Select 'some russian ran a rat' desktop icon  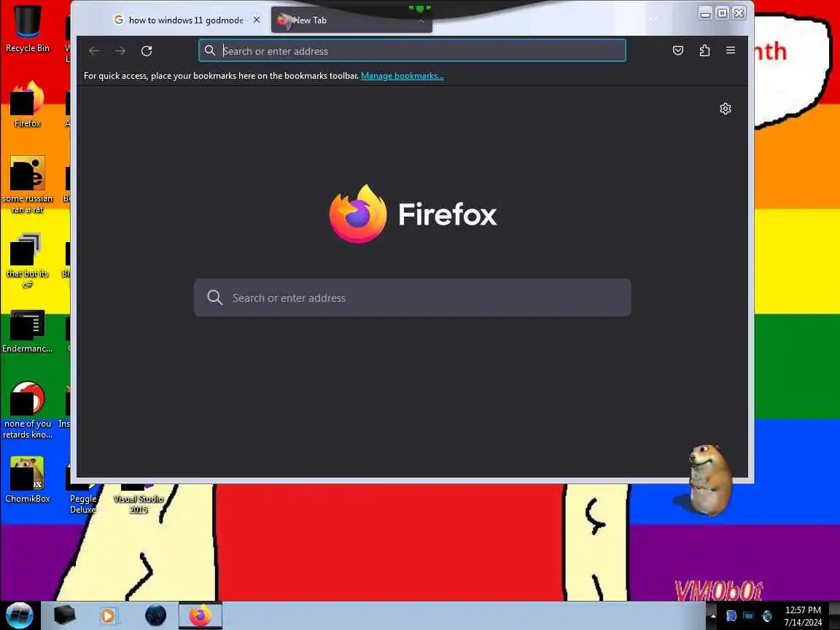pos(27,184)
